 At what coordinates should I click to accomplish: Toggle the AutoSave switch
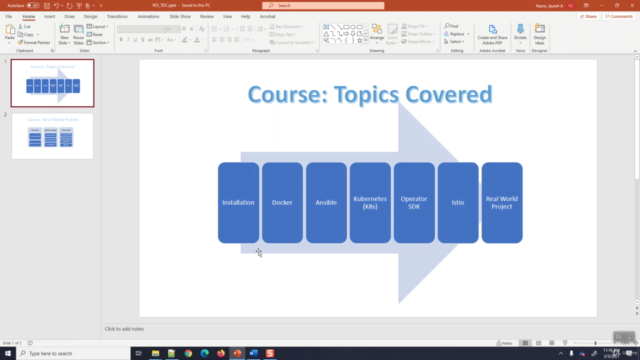(33, 5)
